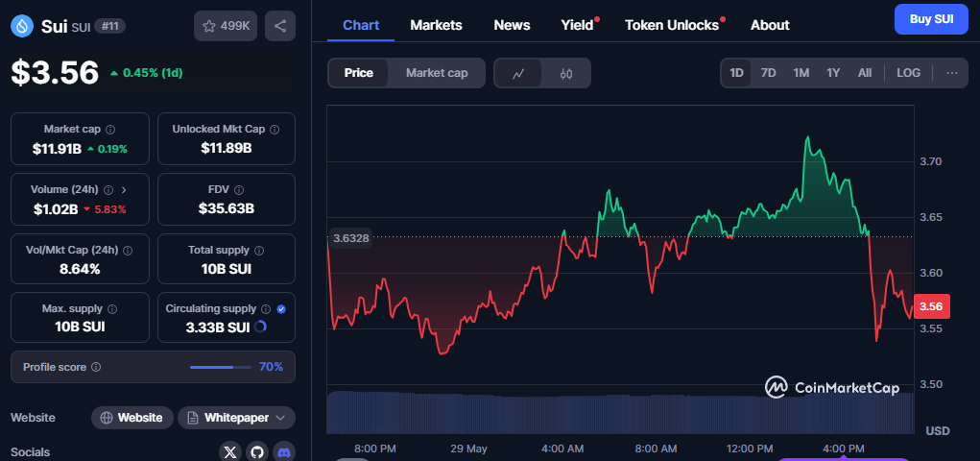Set chart range to 1D

[737, 73]
